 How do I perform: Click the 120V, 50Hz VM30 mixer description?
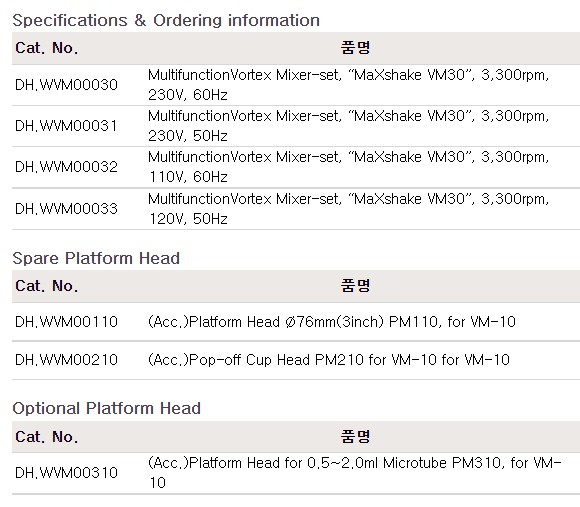click(x=348, y=209)
